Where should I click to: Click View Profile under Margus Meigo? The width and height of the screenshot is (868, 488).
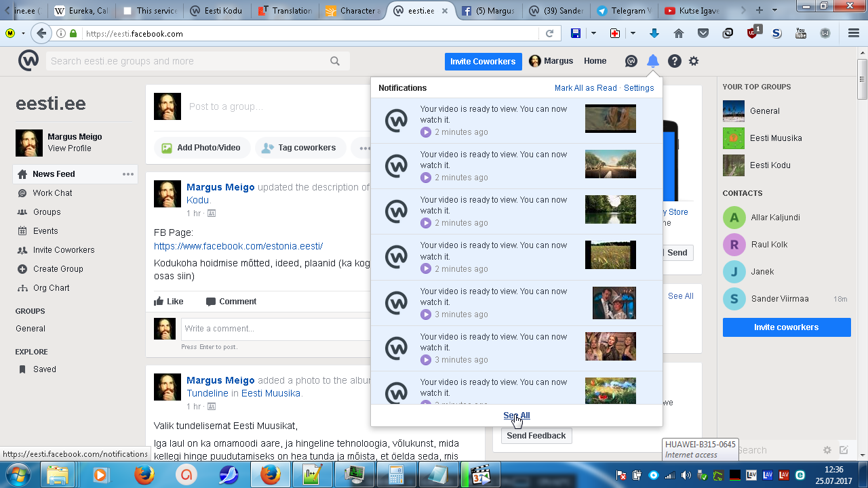click(x=69, y=148)
